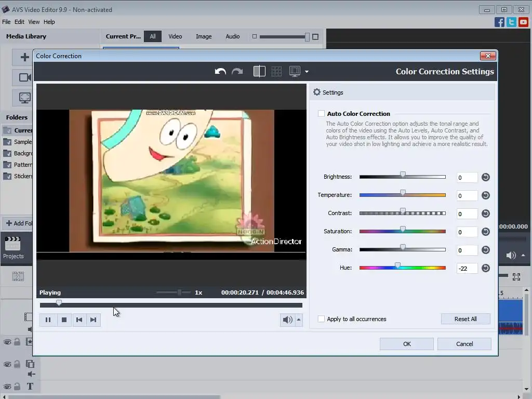Click the Gamma value input field
This screenshot has width=532, height=399.
(467, 250)
